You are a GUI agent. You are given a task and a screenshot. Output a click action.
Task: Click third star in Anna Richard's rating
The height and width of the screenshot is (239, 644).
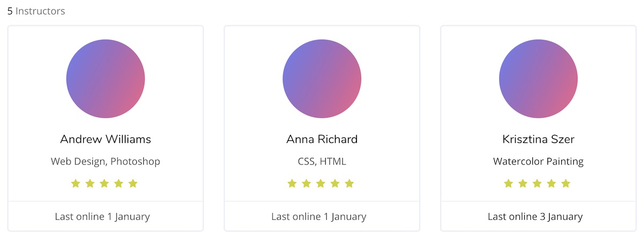click(x=321, y=184)
